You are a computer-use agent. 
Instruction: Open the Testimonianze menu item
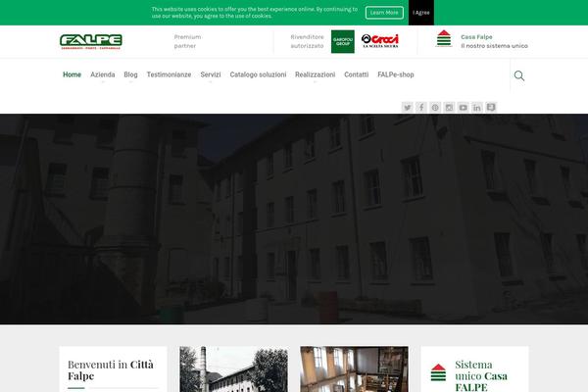tap(169, 74)
